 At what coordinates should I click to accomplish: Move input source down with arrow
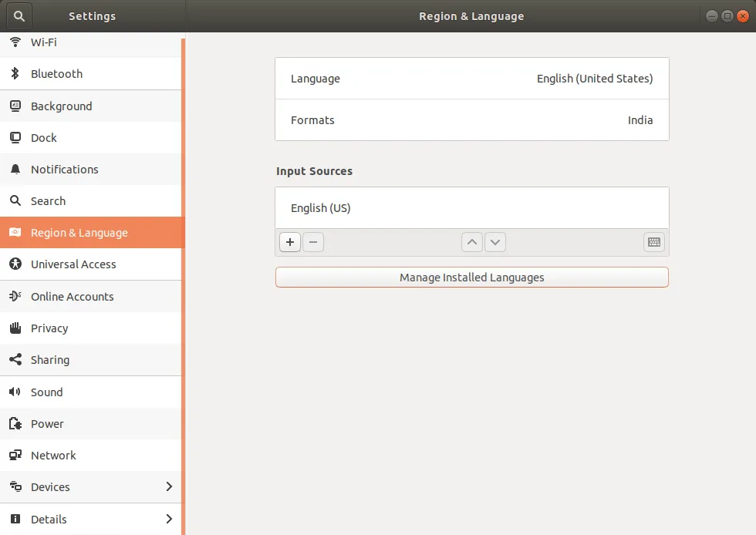[495, 242]
